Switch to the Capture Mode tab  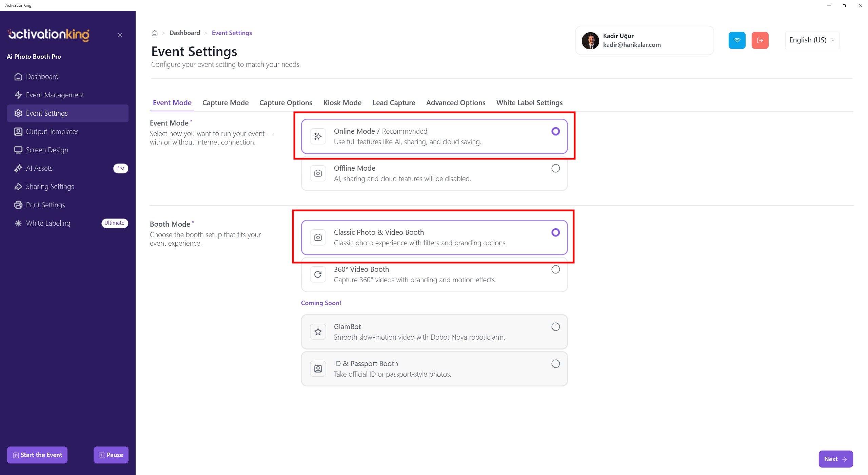pyautogui.click(x=225, y=103)
